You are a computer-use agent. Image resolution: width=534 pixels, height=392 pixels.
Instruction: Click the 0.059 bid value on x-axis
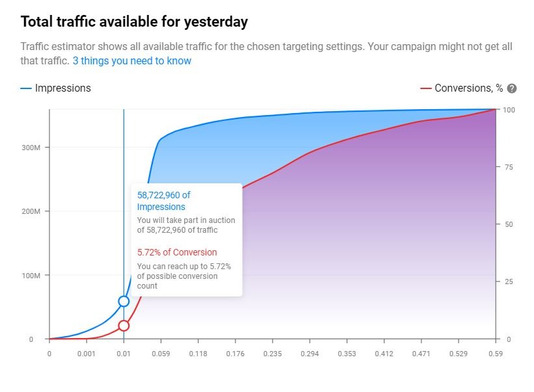point(161,354)
